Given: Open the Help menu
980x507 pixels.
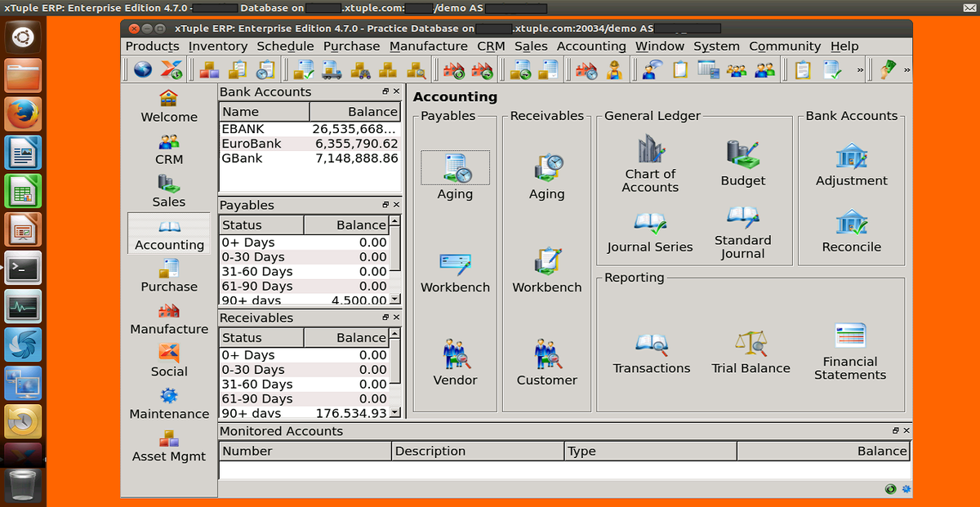Looking at the screenshot, I should [x=844, y=47].
